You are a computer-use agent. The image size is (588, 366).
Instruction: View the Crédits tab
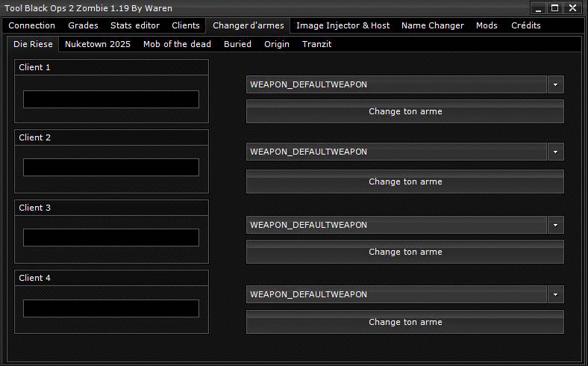point(526,25)
